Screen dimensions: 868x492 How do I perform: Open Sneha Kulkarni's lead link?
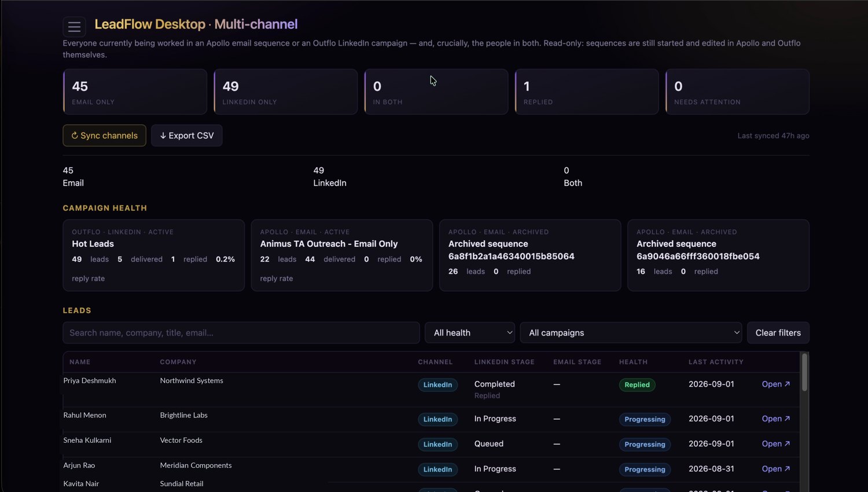tap(776, 444)
